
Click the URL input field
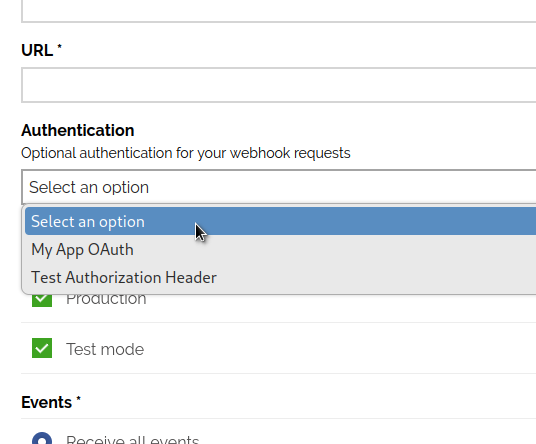point(279,85)
